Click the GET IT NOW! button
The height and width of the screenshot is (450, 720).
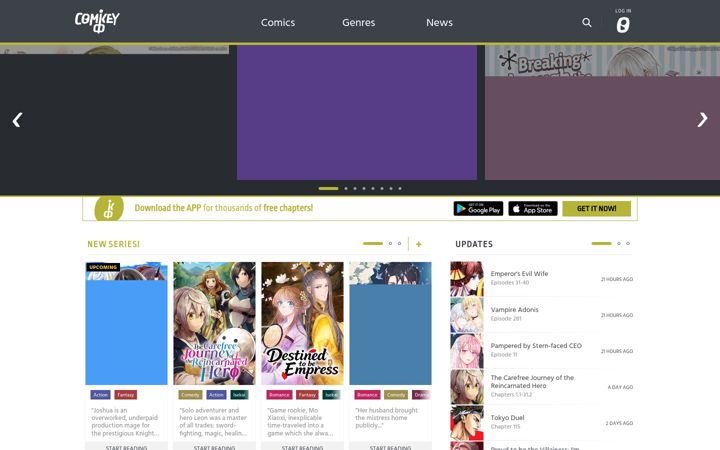pos(596,208)
